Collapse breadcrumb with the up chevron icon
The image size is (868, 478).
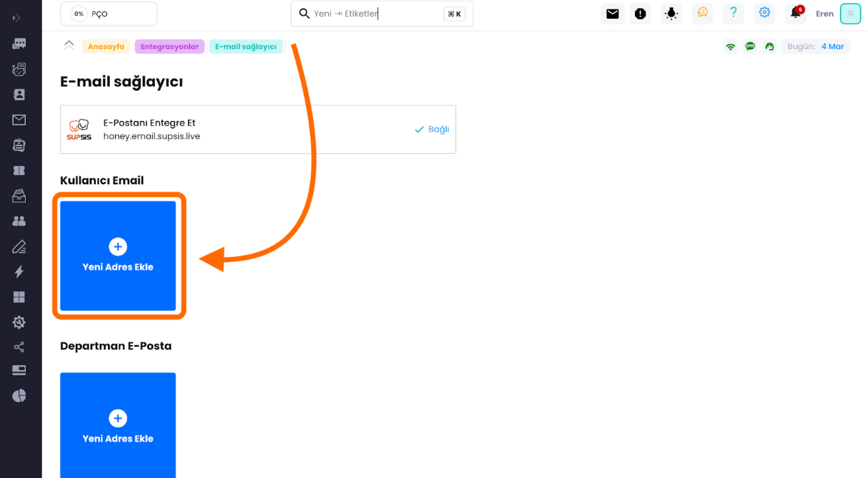pos(69,45)
